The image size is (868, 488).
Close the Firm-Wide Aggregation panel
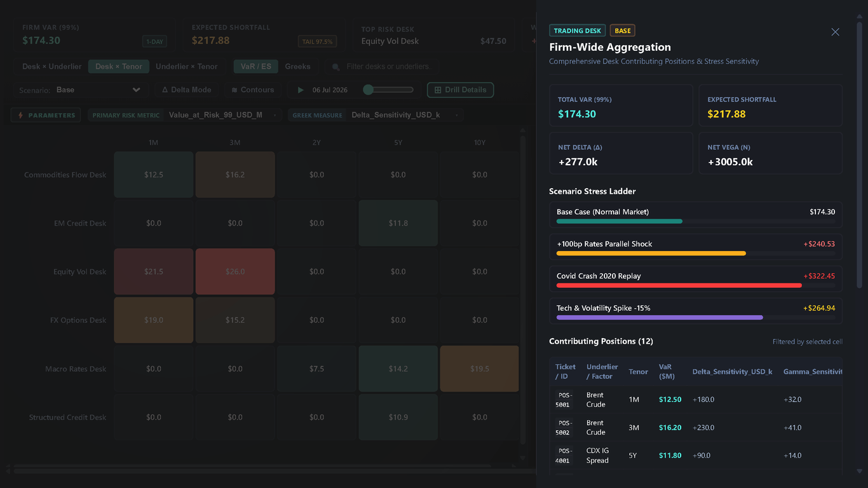[x=835, y=32]
